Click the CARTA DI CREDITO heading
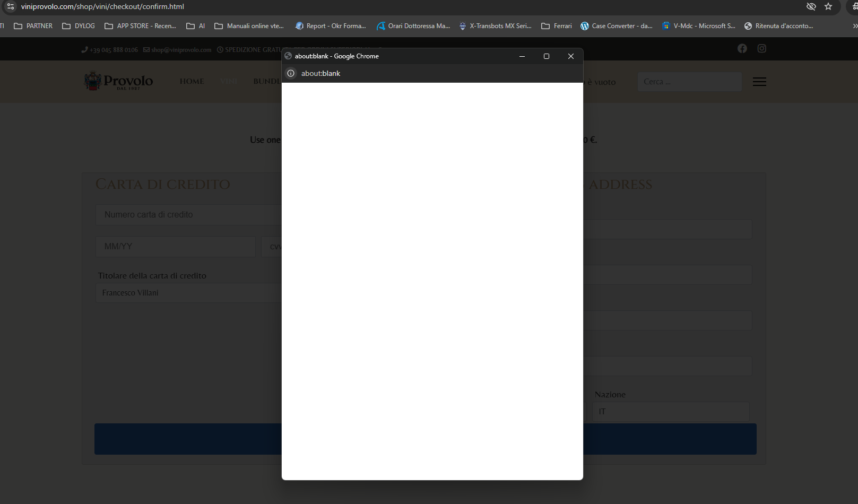This screenshot has height=504, width=858. click(163, 184)
